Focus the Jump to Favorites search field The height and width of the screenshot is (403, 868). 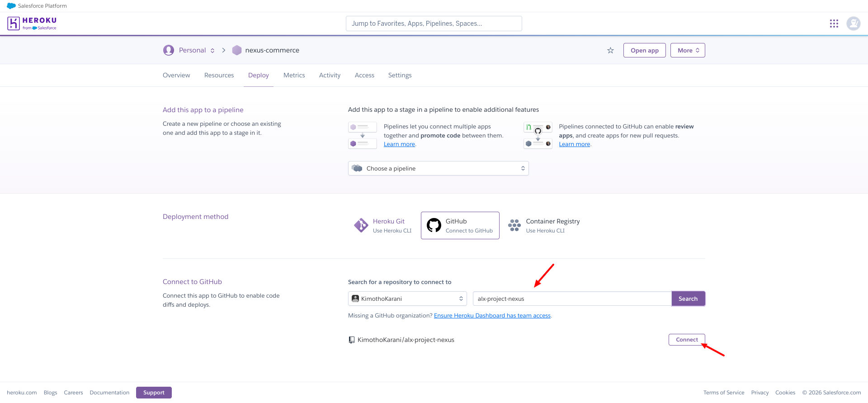coord(434,24)
